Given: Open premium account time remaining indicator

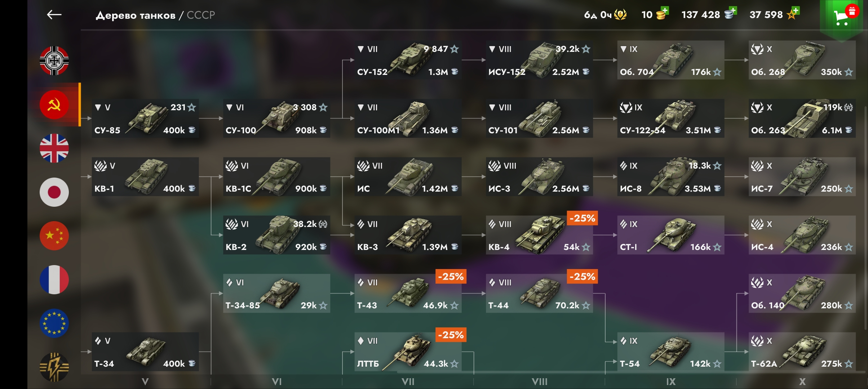Looking at the screenshot, I should [605, 15].
